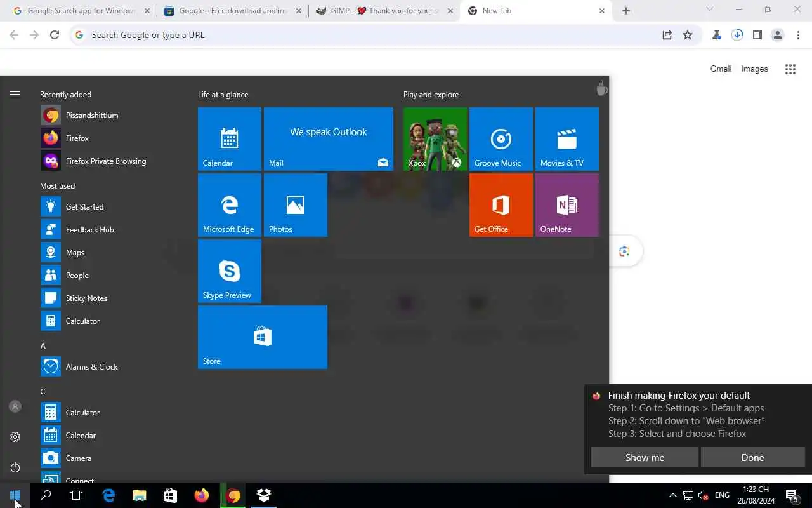Close the New Tab tab

pyautogui.click(x=602, y=11)
